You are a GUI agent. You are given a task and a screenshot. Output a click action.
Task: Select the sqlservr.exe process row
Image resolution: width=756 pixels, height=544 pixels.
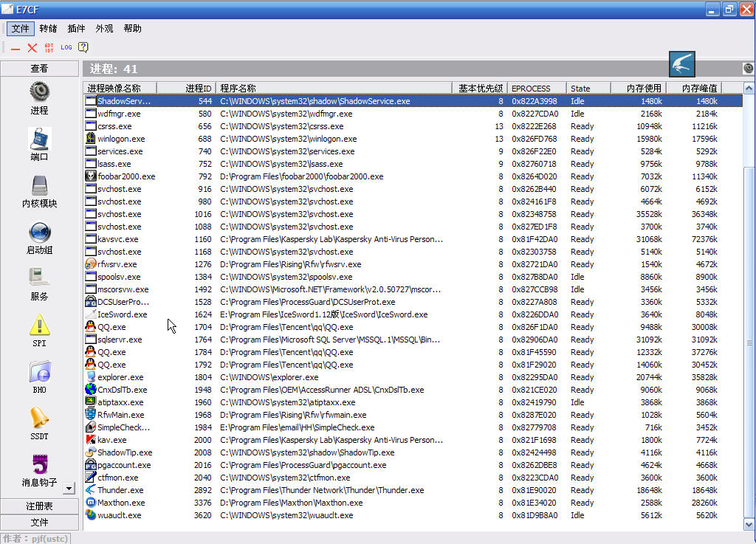click(x=413, y=340)
